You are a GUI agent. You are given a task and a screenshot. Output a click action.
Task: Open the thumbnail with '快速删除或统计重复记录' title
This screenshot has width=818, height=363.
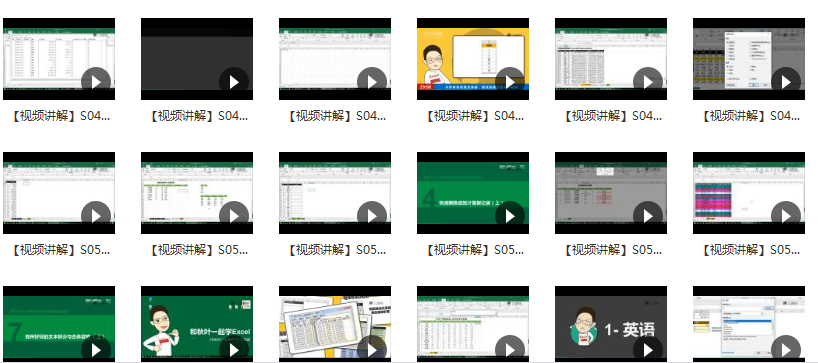pos(473,193)
